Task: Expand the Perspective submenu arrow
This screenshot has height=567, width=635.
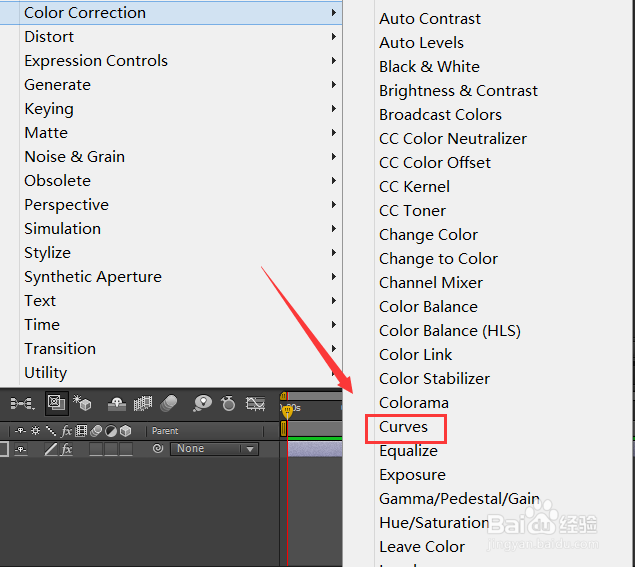Action: [334, 204]
